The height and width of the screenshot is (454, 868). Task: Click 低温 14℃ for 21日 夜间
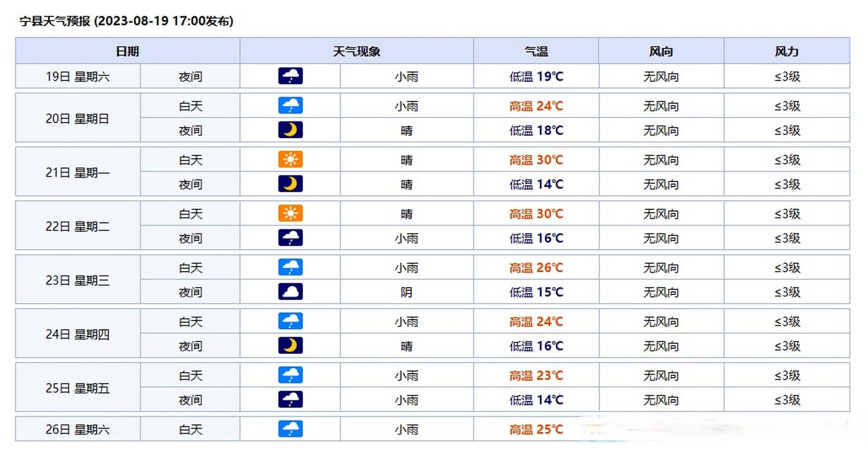(x=536, y=184)
